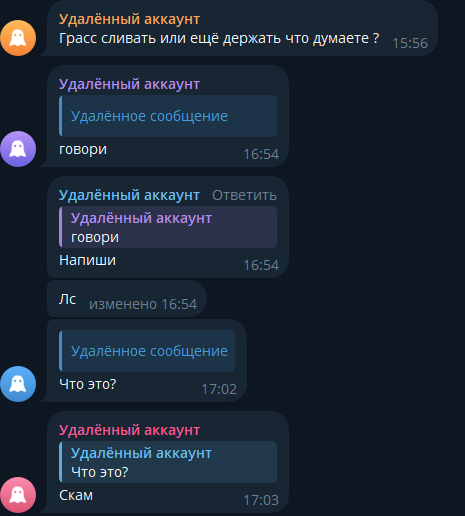The height and width of the screenshot is (516, 465).
Task: Click the Лс edited message bubble
Action: [127, 299]
